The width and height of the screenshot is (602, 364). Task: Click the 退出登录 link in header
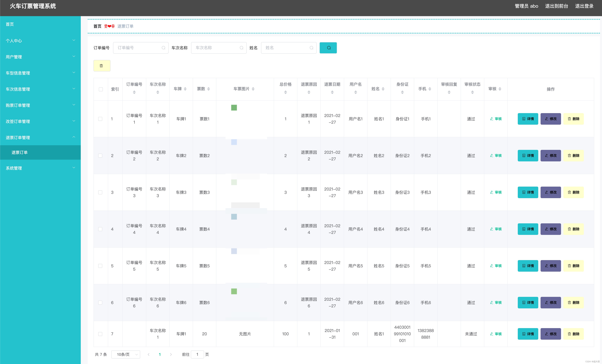(x=584, y=6)
